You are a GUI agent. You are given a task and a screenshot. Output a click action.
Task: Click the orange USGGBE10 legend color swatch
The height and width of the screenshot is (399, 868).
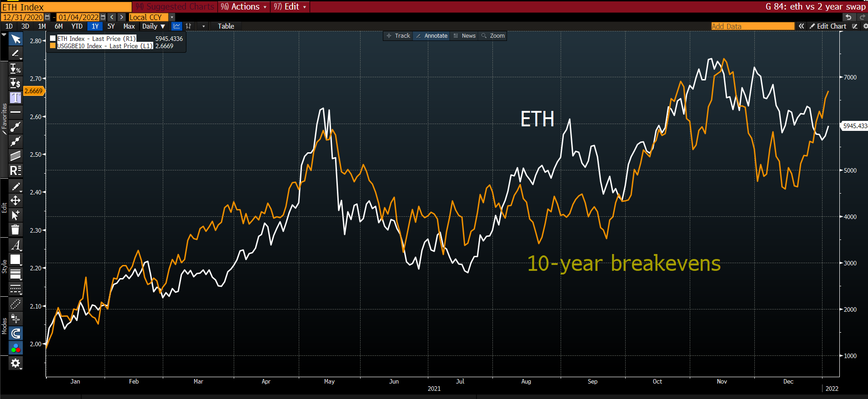tap(53, 46)
